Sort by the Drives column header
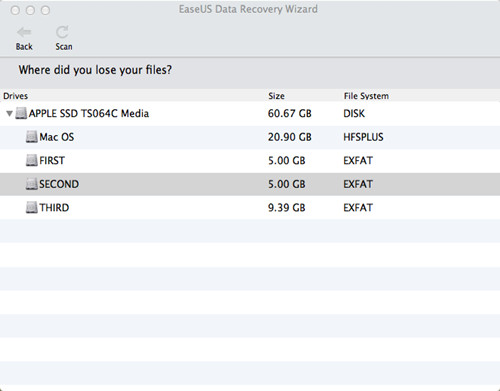 click(15, 96)
